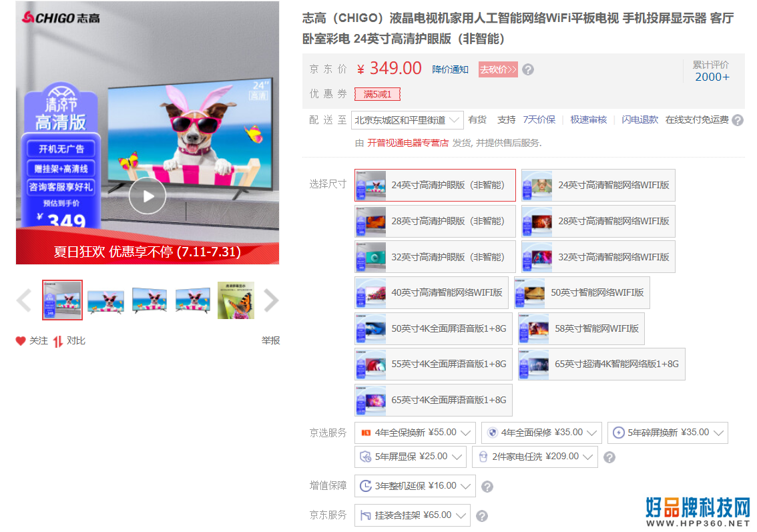This screenshot has width=757, height=532.
Task: View 2000+ cumulative reviews
Action: tap(712, 77)
